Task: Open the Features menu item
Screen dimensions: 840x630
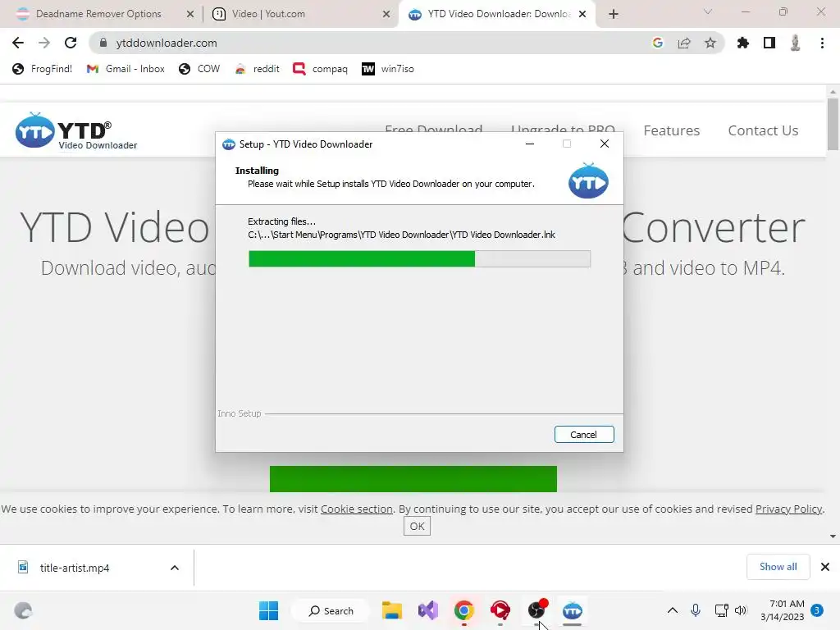Action: click(671, 130)
